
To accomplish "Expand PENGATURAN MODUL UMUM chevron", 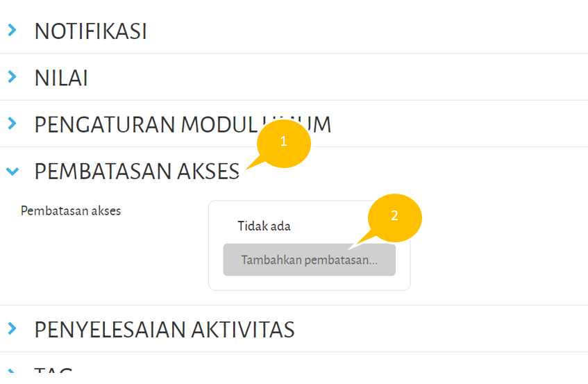I will click(x=12, y=124).
